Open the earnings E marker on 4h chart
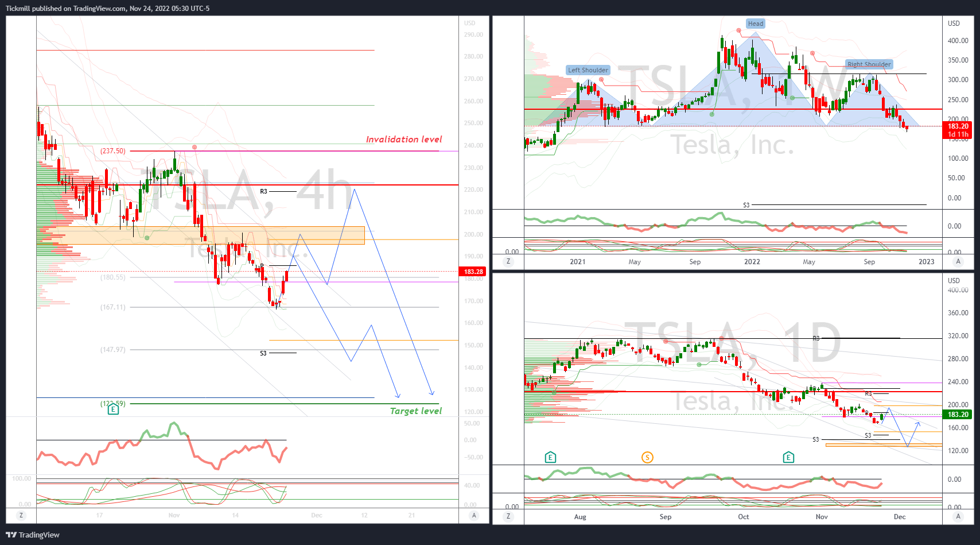Screen dimensions: 980x545 113,409
